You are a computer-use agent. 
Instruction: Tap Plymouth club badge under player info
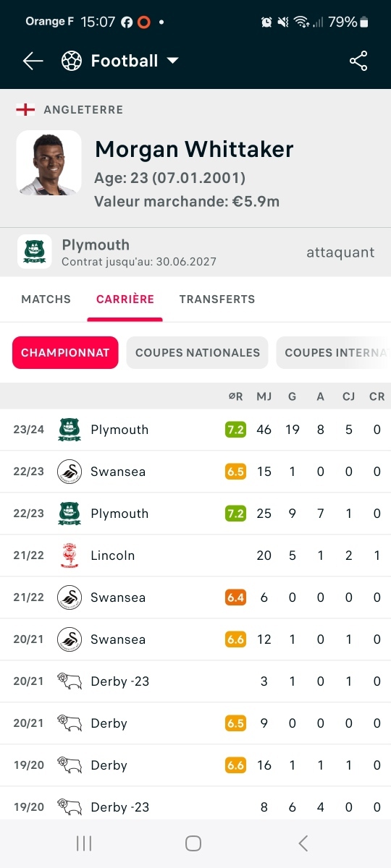(x=35, y=252)
